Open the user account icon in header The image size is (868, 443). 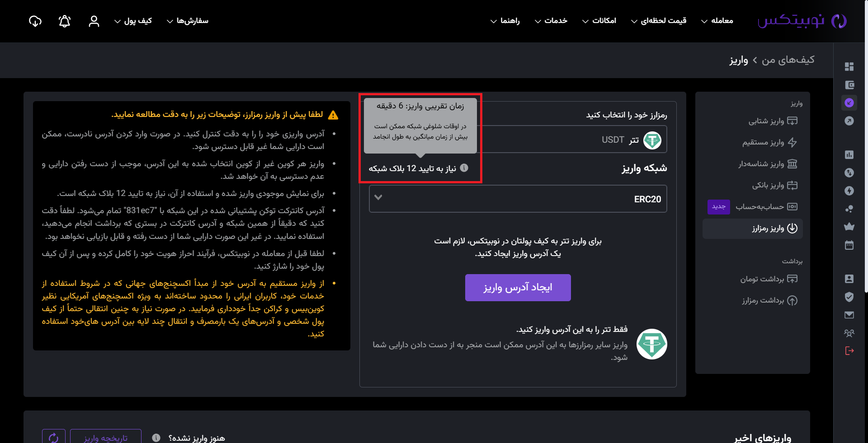coord(94,21)
